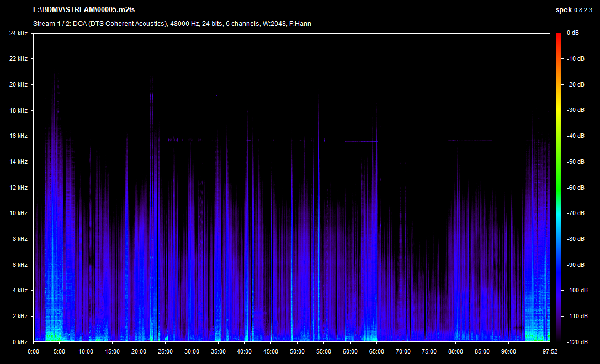Click the blue lower section of color scale bar

click(x=558, y=276)
